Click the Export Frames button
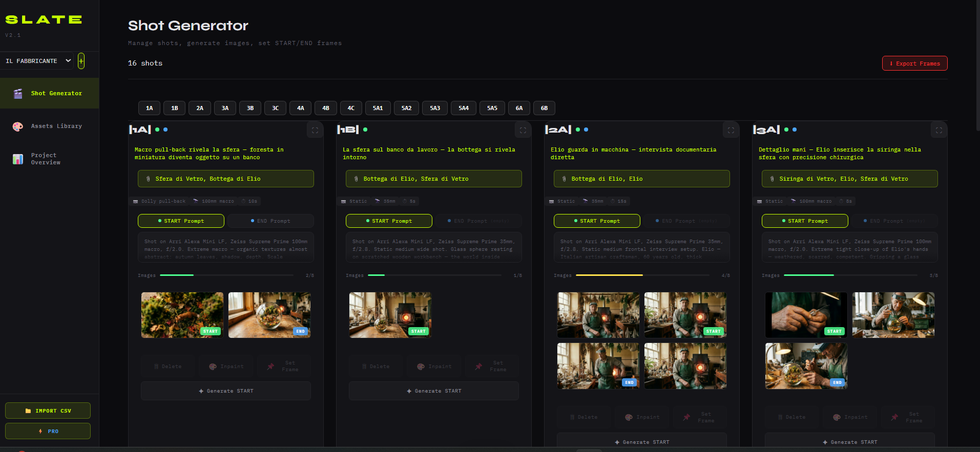980x452 pixels. coord(914,63)
